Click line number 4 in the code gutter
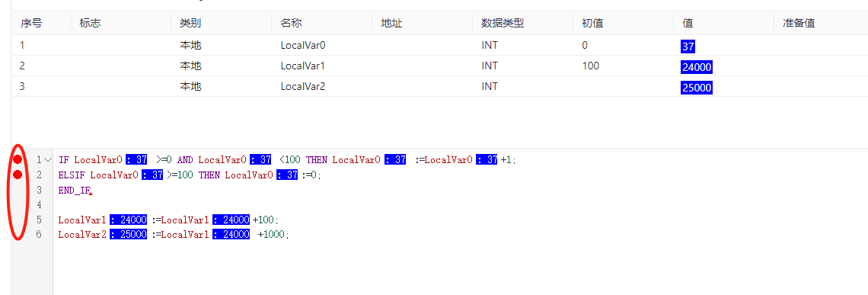 point(39,204)
